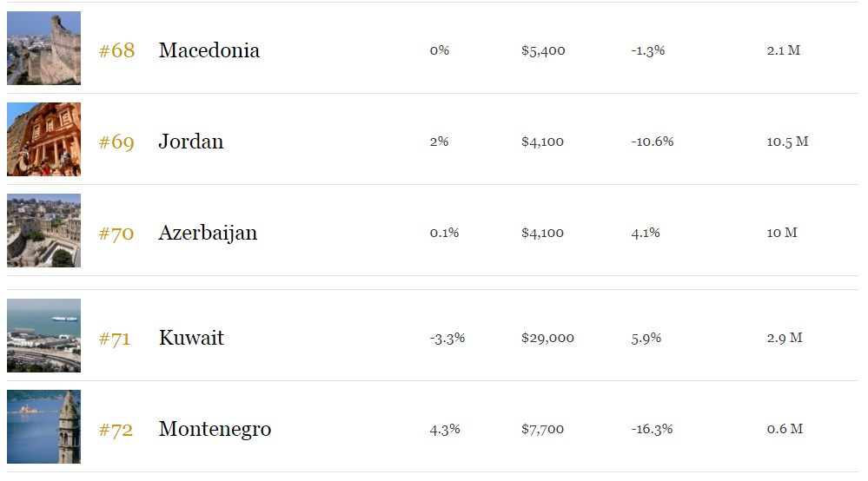Image resolution: width=868 pixels, height=481 pixels.
Task: Click the Kuwait harbor thumbnail
Action: 43,335
